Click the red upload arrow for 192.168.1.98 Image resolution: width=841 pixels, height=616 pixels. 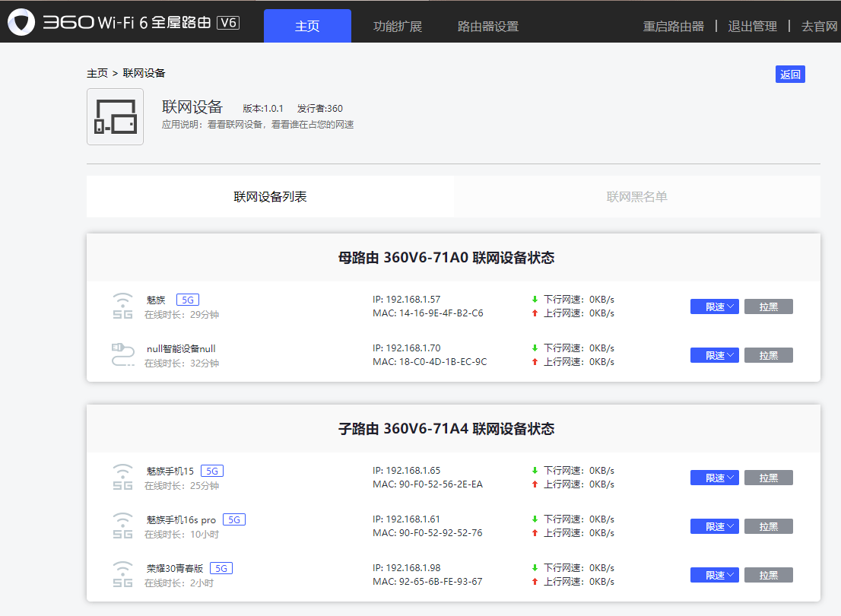click(535, 582)
